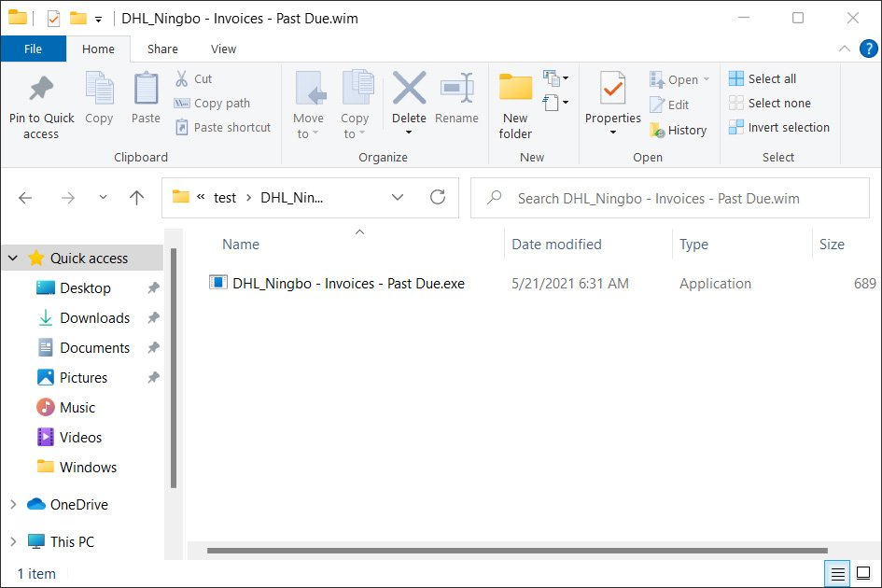Go Back with left arrow

click(25, 198)
